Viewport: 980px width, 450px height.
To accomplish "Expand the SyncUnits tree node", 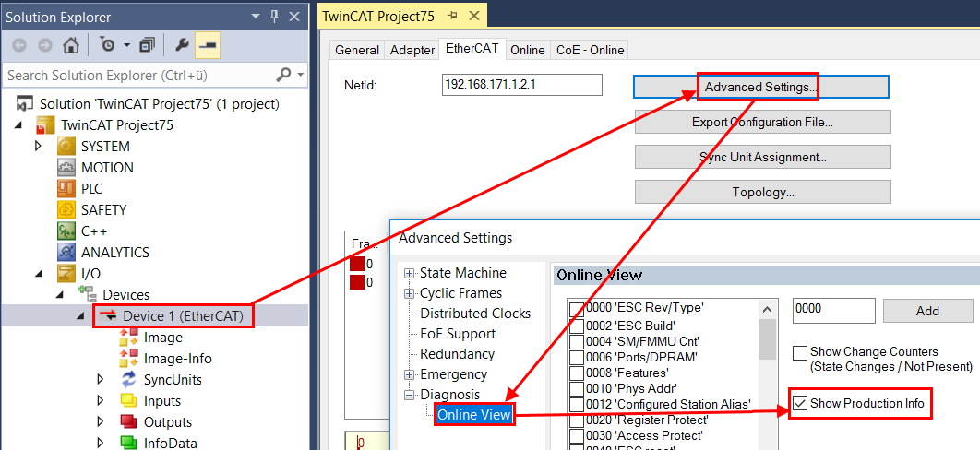I will tap(100, 380).
